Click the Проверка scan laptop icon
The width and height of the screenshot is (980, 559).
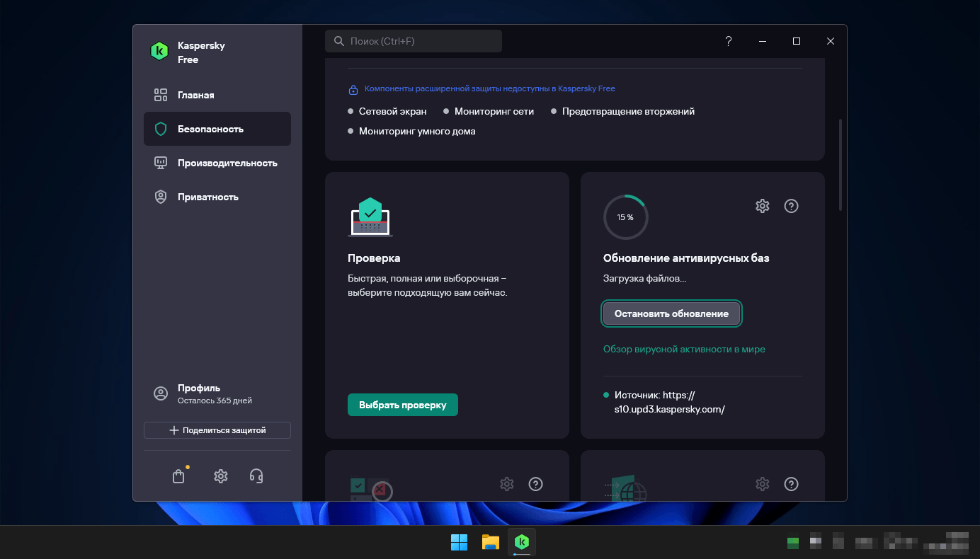370,217
